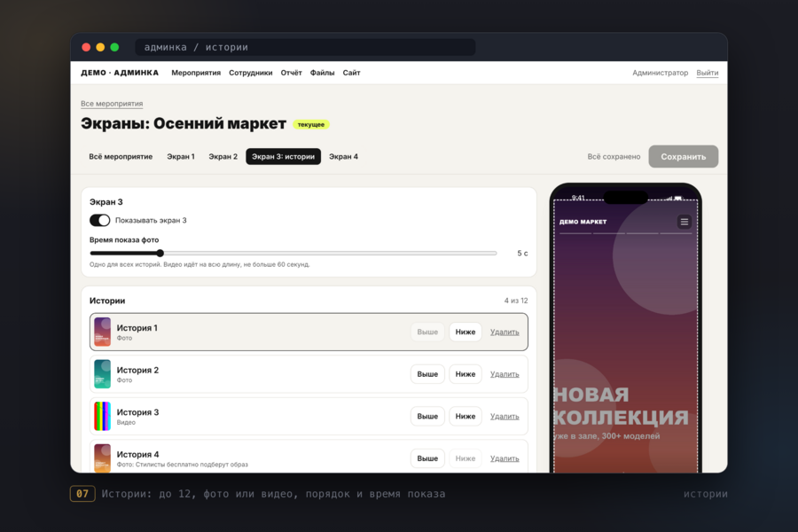Click the 'ДЕМО · АДМИНКА' logo

[120, 73]
